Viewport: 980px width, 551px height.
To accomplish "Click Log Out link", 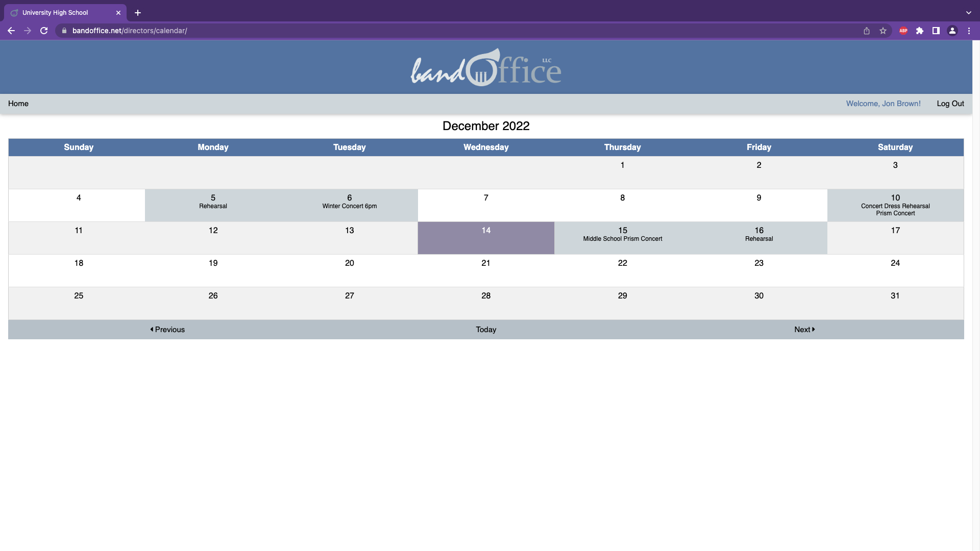I will click(x=950, y=104).
